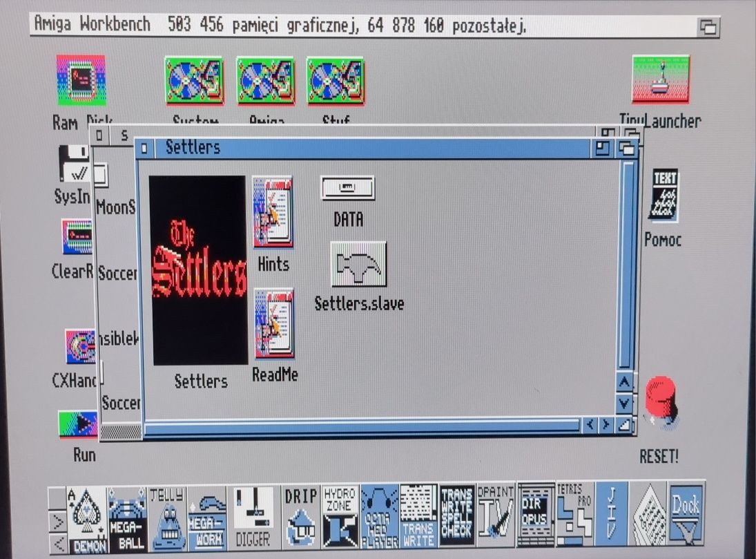
Task: Click the Workbench screen depth gadget
Action: click(708, 26)
